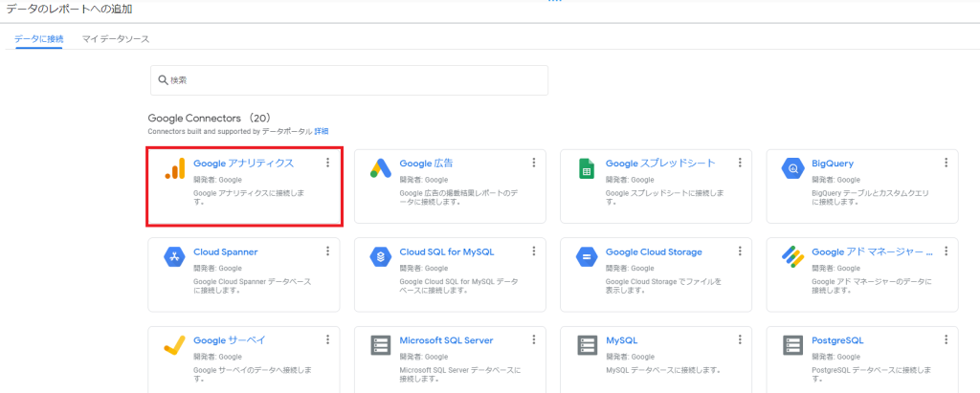This screenshot has width=980, height=393.
Task: Click the Google Cloud Storage icon
Action: (x=587, y=257)
